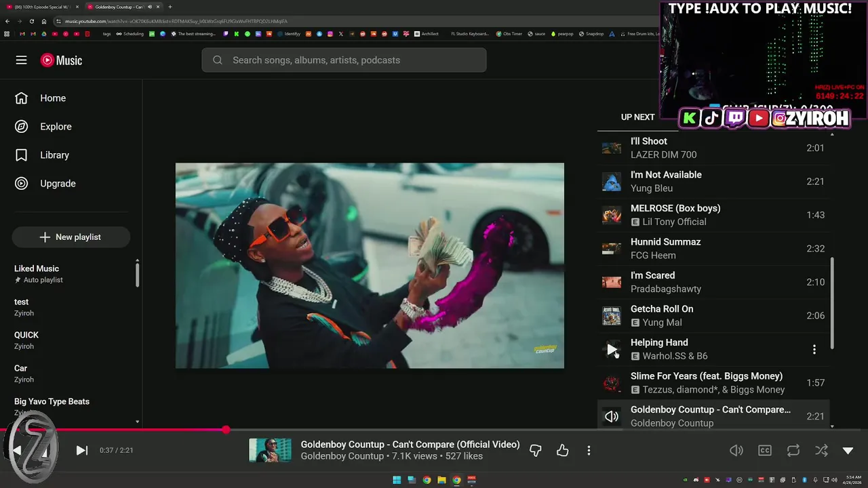Open three-dot menu for Helping Hand

[814, 350]
